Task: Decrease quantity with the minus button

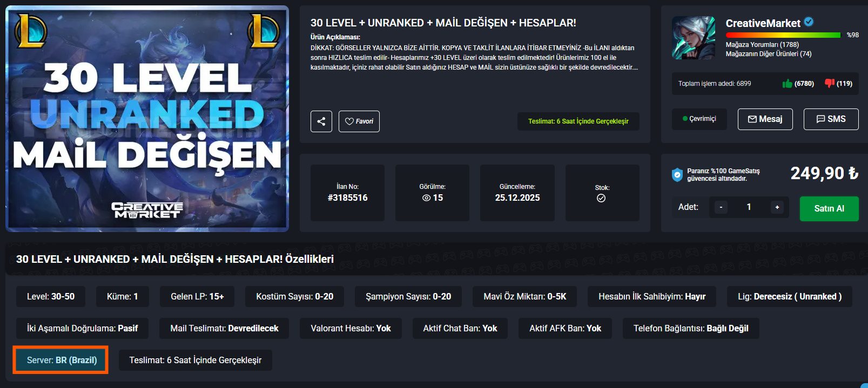Action: 721,207
